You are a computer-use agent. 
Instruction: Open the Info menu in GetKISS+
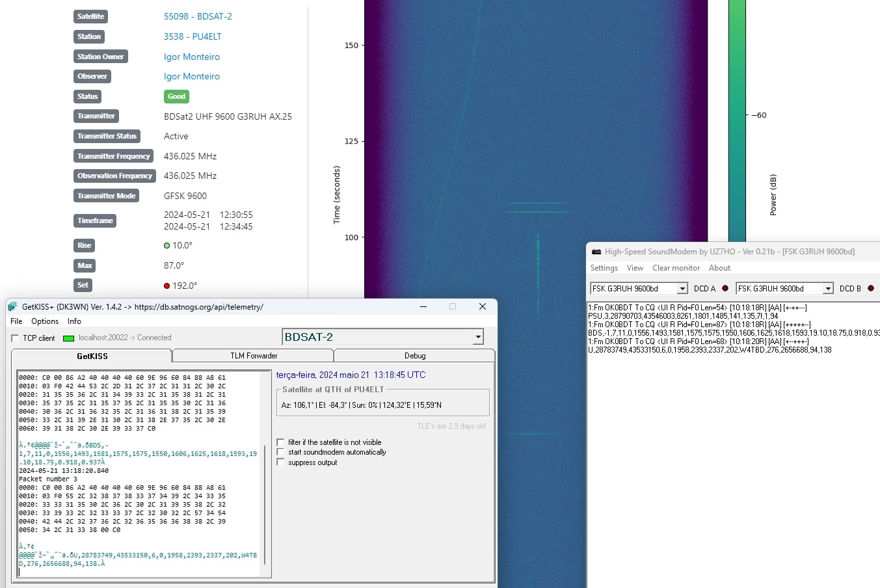(x=74, y=321)
